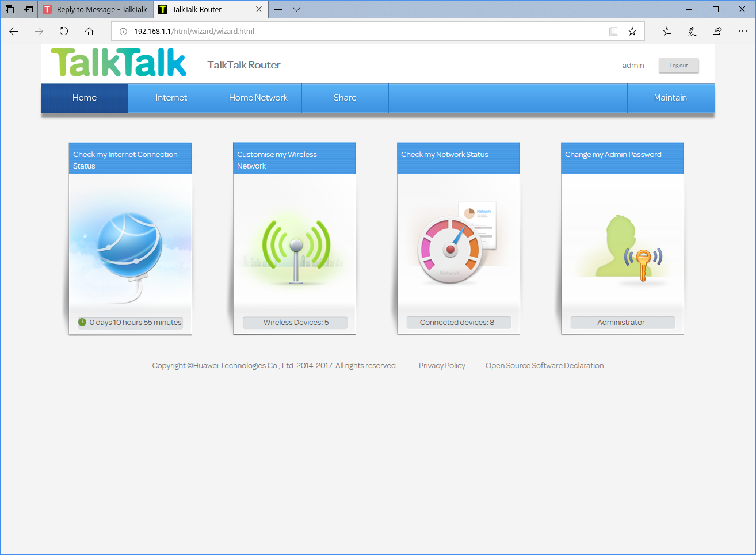
Task: Add page to favorites with the star icon
Action: [632, 32]
